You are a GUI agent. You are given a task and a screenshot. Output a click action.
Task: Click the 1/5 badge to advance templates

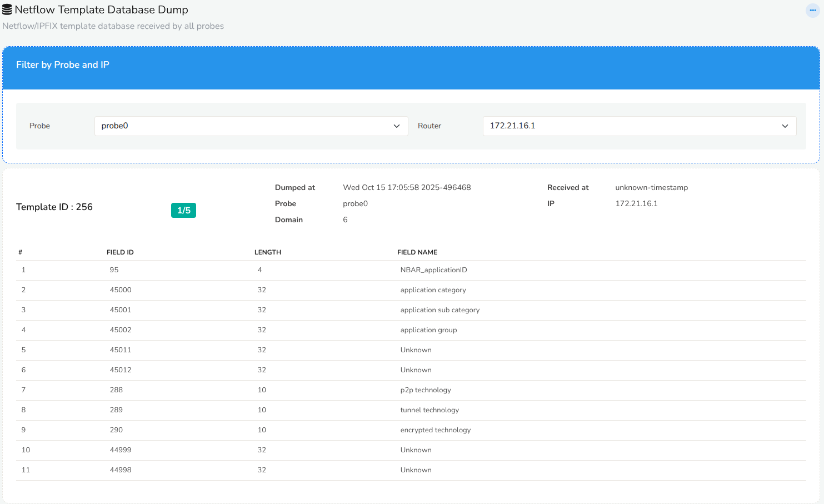pyautogui.click(x=183, y=210)
